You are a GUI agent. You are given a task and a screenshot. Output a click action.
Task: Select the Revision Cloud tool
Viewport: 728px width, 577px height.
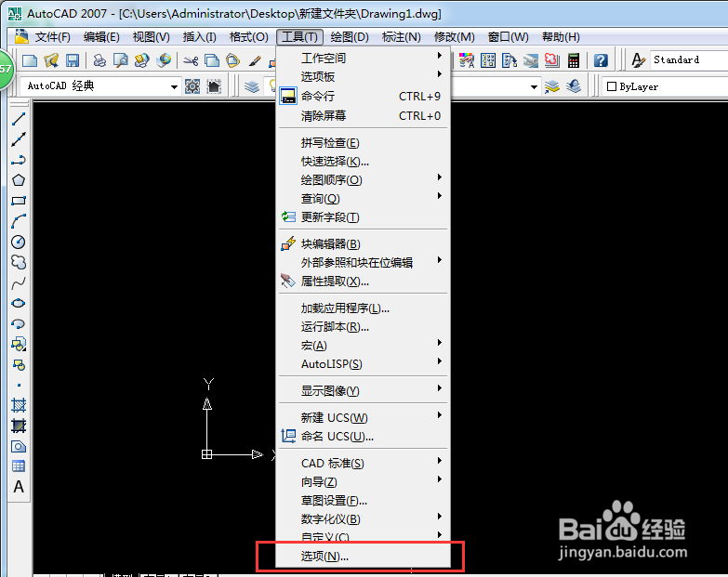click(x=19, y=262)
